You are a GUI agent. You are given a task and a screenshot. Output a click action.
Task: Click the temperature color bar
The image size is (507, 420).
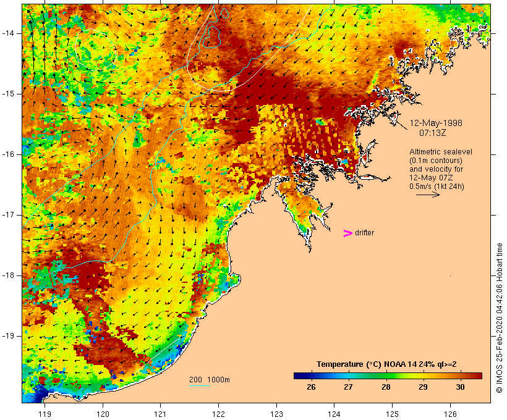388,376
